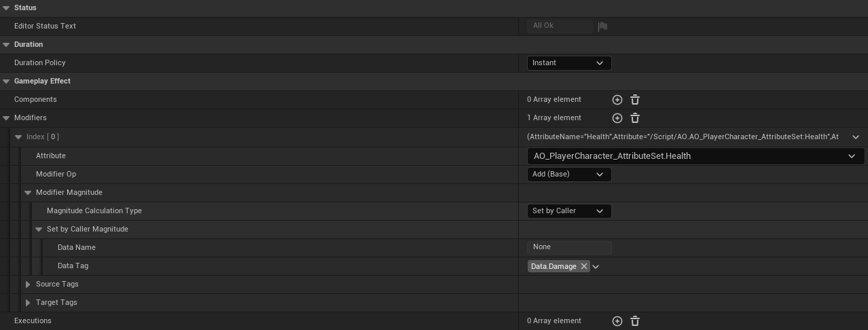868x330 pixels.
Task: Open the Index [0] element options arrow
Action: pos(855,137)
